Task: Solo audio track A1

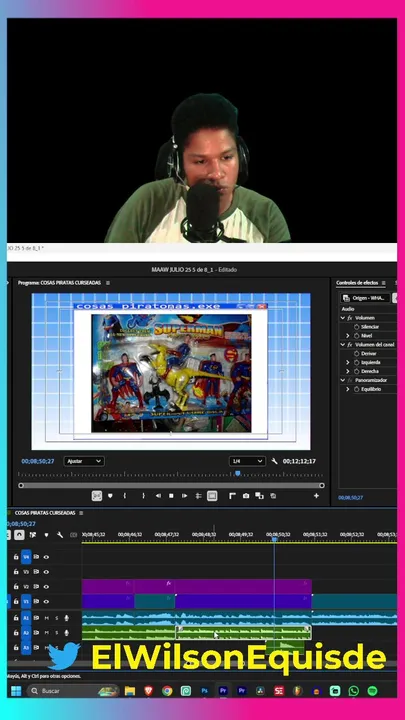Action: pyautogui.click(x=56, y=618)
